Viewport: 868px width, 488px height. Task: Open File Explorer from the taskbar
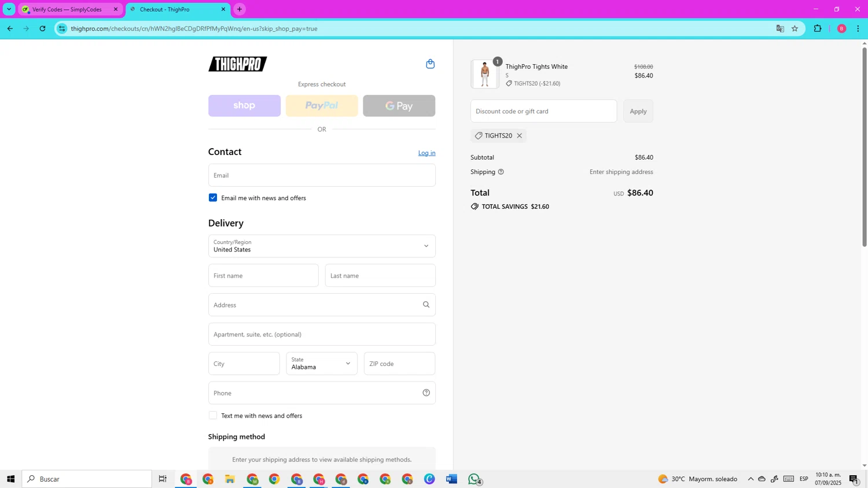(x=230, y=479)
